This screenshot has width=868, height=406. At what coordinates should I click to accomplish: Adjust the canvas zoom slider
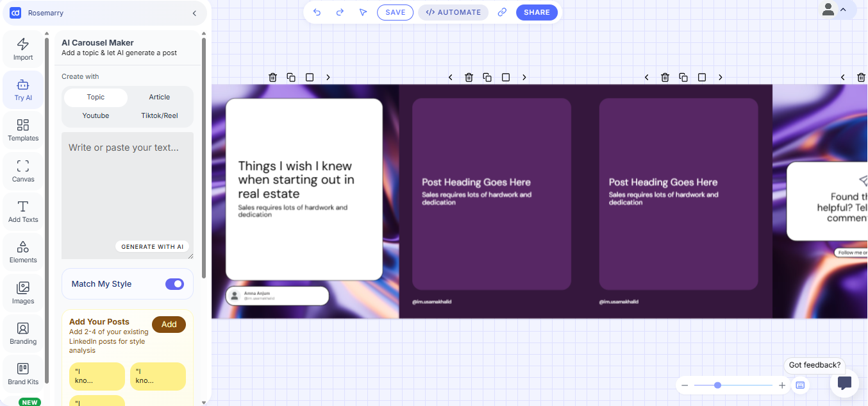point(717,385)
